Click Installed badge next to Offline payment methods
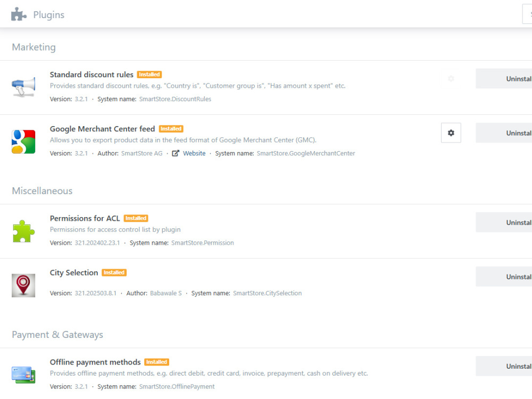 coord(156,362)
